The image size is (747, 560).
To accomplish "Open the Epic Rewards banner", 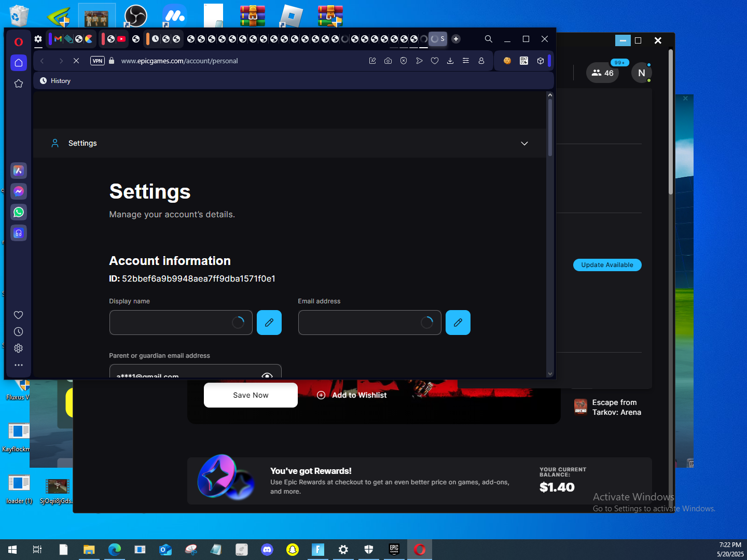I will coord(420,481).
